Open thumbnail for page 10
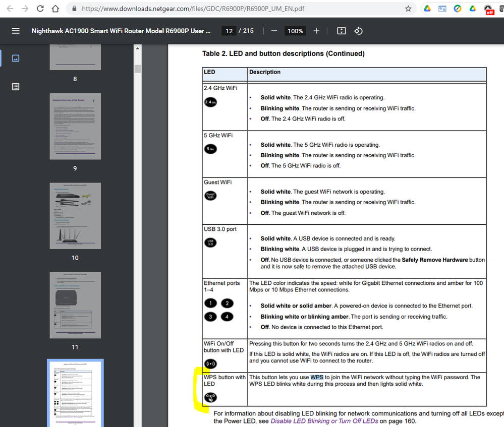The height and width of the screenshot is (427, 504). pos(75,216)
